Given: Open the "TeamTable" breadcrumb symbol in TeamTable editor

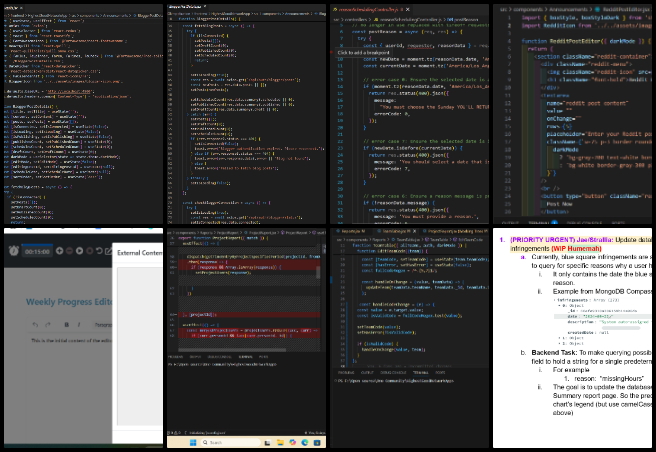Looking at the screenshot, I should point(439,240).
